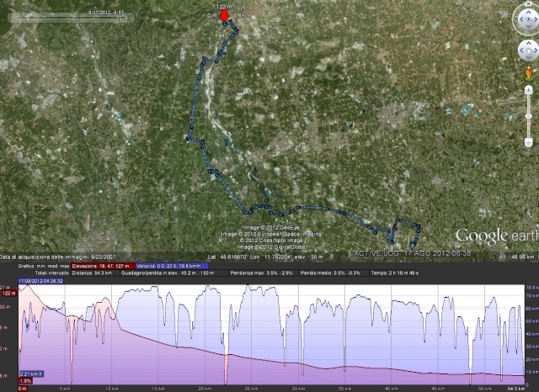539x392 pixels.
Task: Pan map down with move joystick arrow
Action: point(528,57)
